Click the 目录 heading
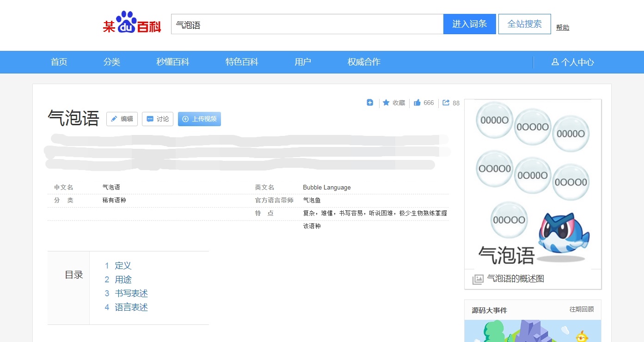644x342 pixels. click(74, 275)
